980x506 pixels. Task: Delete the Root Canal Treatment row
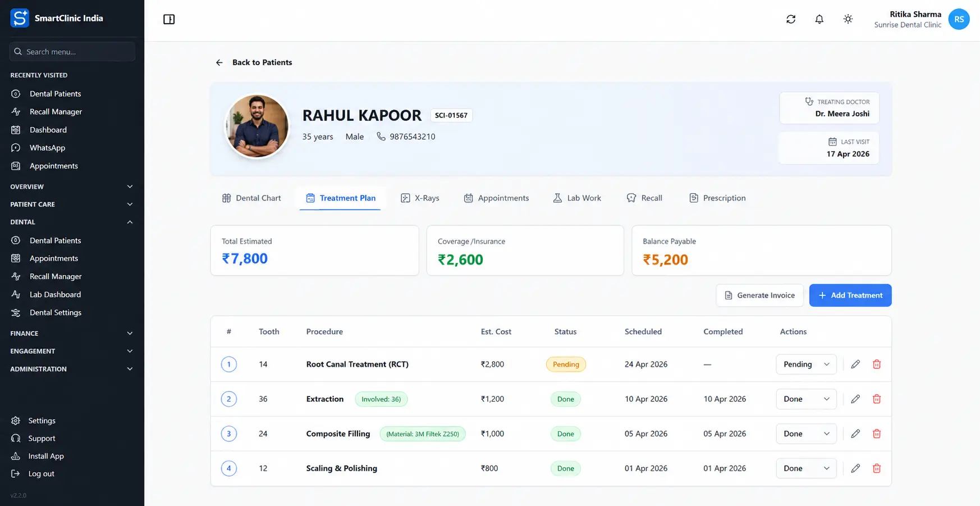(877, 364)
